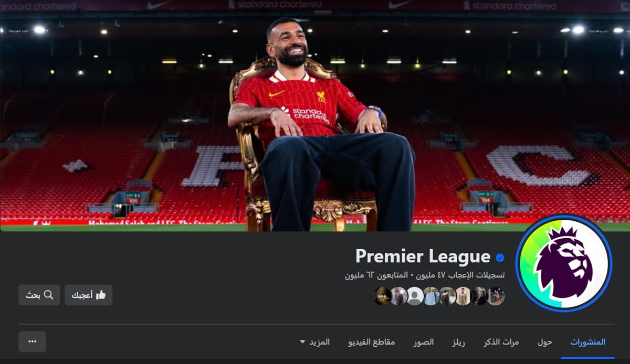Open the three-dots more options menu
Screen dimensions: 630x364
pos(33,341)
